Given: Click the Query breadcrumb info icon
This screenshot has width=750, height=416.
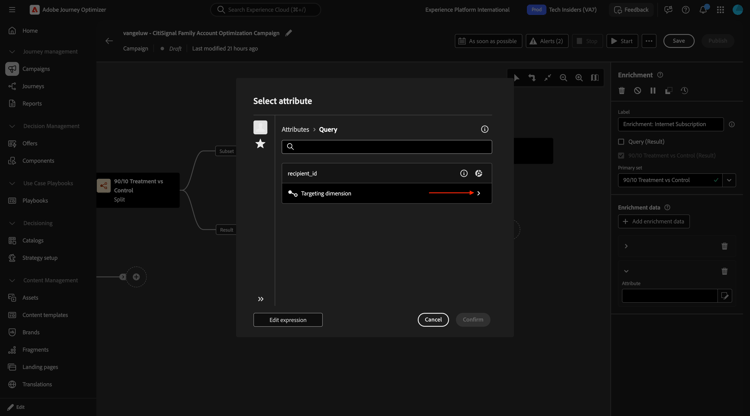Looking at the screenshot, I should pyautogui.click(x=485, y=129).
